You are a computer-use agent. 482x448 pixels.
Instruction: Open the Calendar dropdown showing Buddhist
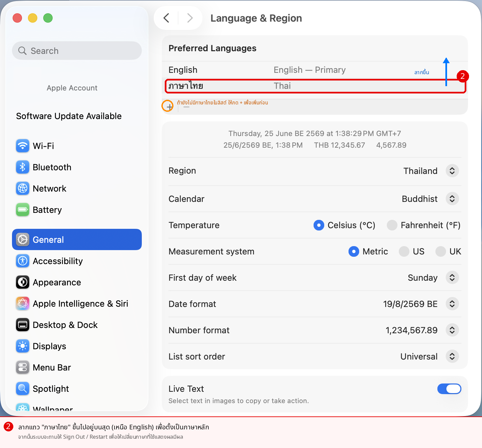pyautogui.click(x=452, y=199)
